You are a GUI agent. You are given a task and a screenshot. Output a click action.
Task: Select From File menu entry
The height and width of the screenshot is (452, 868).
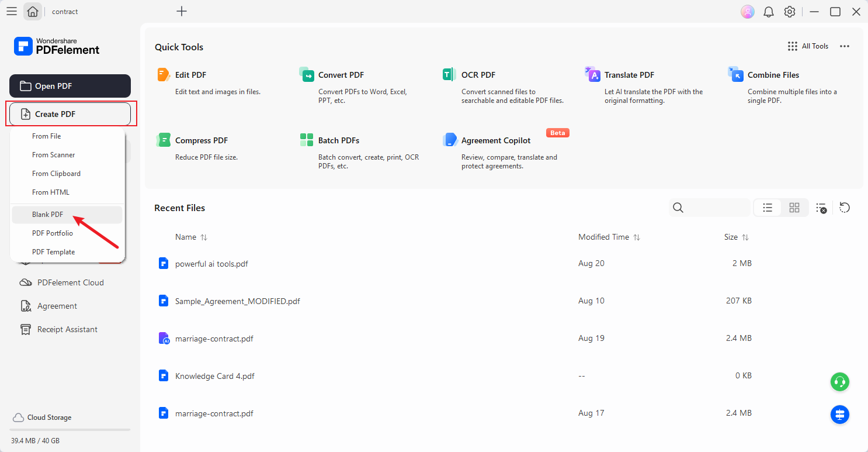tap(67, 136)
